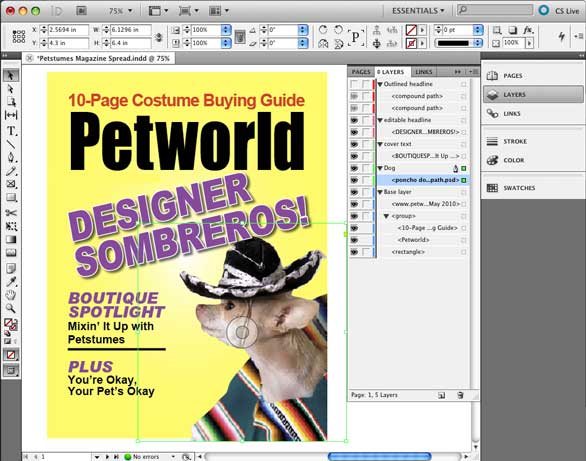Select the Free Transform tool

(11, 226)
